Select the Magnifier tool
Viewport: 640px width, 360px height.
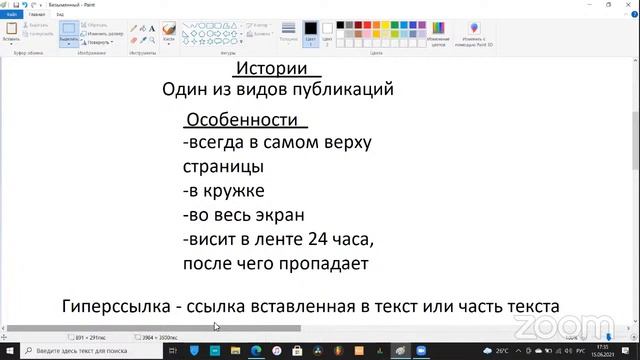pyautogui.click(x=152, y=40)
